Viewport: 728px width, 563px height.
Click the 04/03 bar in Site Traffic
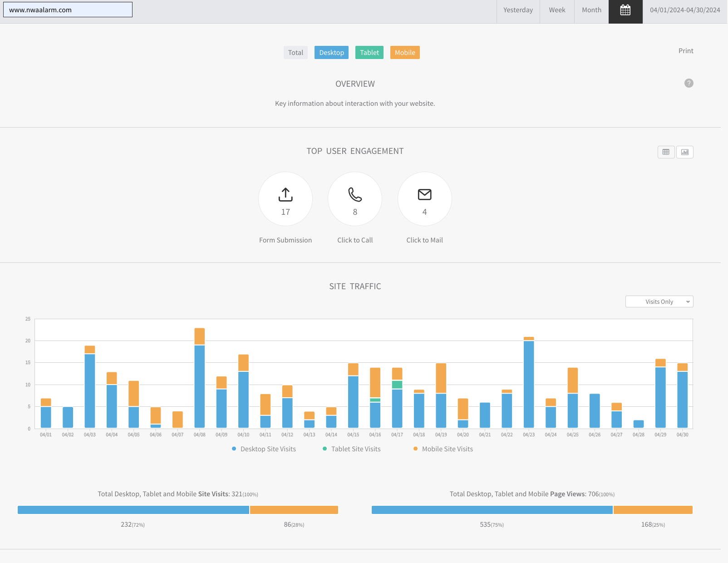click(90, 387)
